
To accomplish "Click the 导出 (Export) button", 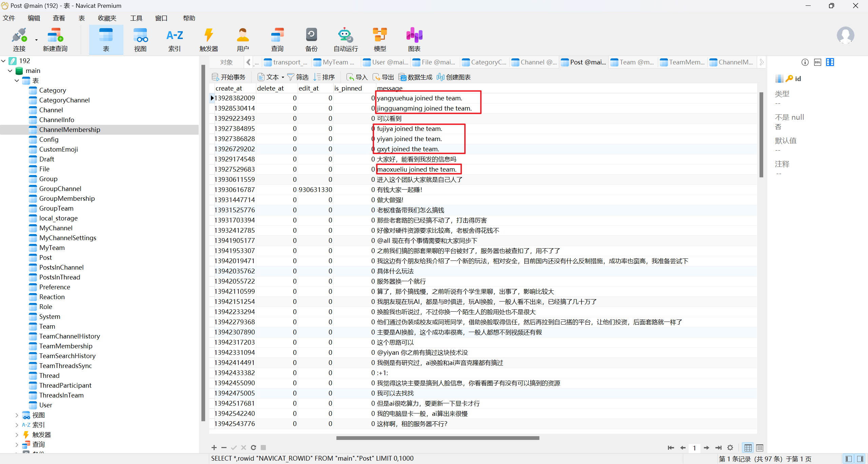I will click(x=383, y=77).
